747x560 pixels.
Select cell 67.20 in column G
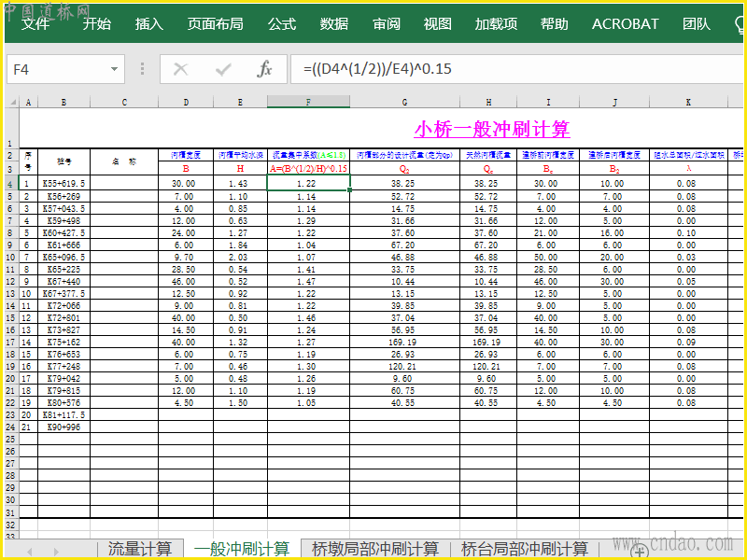click(404, 245)
